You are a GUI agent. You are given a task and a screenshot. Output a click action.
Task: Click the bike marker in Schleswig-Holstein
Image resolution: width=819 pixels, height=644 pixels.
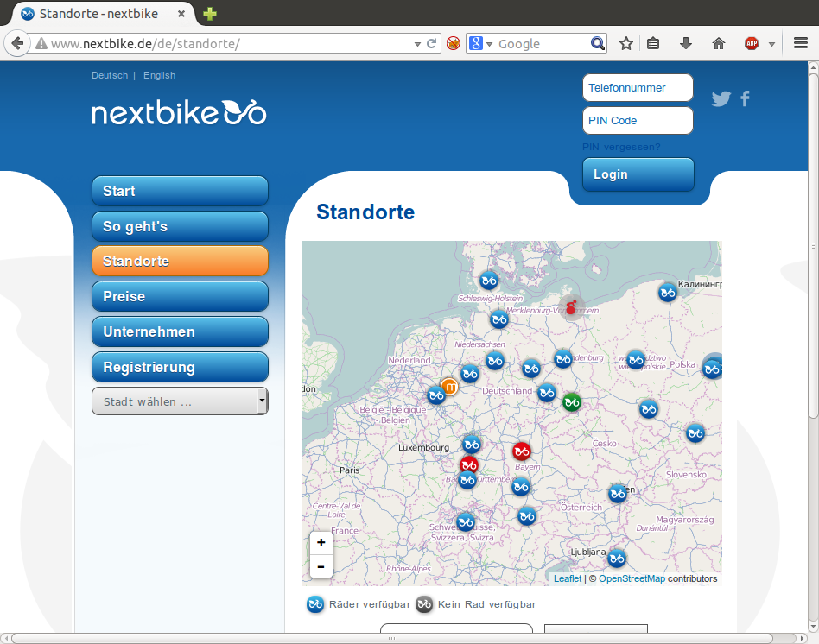coord(489,281)
